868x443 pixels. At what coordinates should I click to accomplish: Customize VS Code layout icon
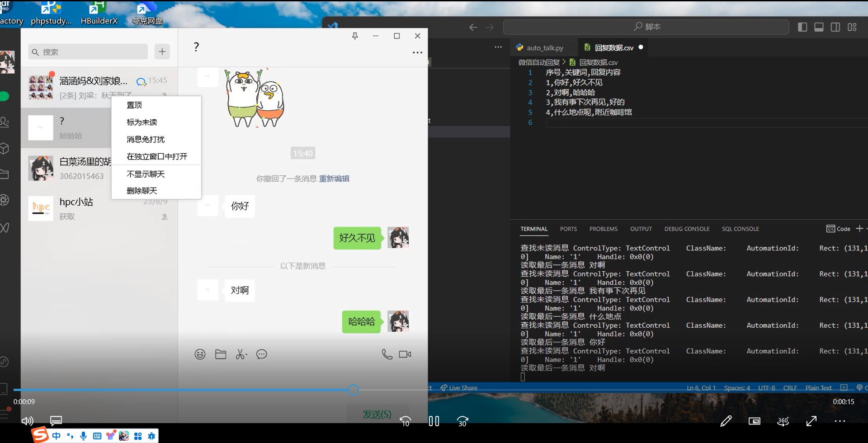click(x=852, y=27)
